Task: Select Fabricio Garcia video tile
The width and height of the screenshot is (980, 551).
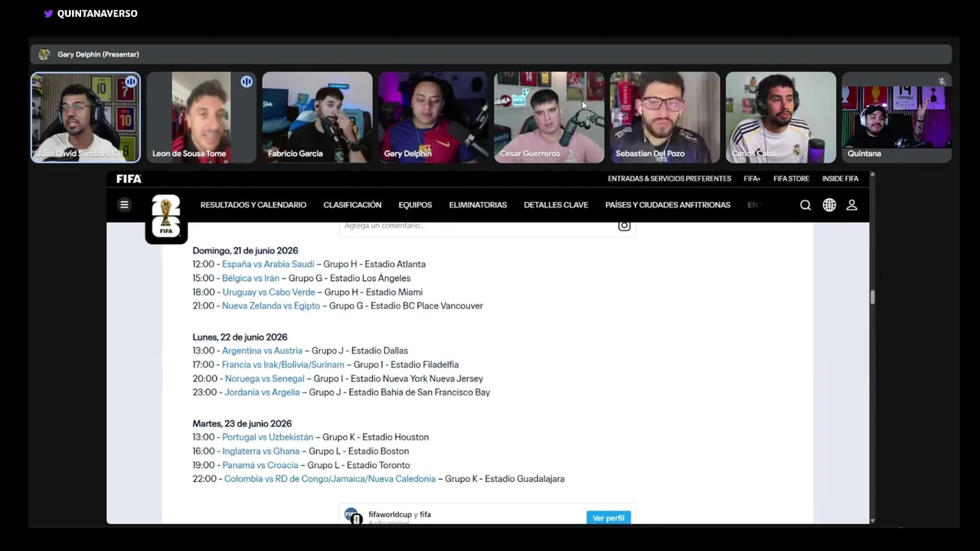Action: pyautogui.click(x=317, y=117)
